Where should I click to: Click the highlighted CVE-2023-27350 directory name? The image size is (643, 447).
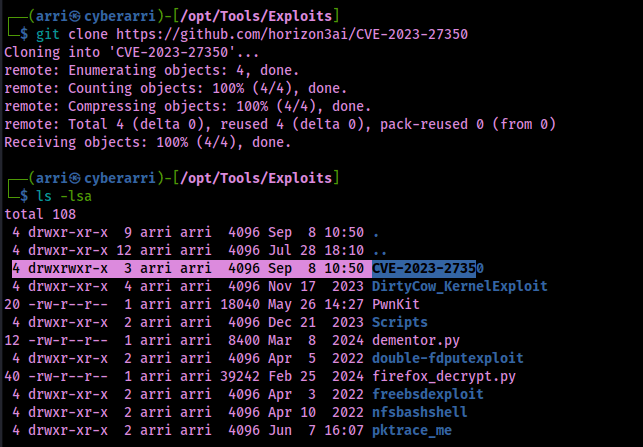[x=427, y=268]
